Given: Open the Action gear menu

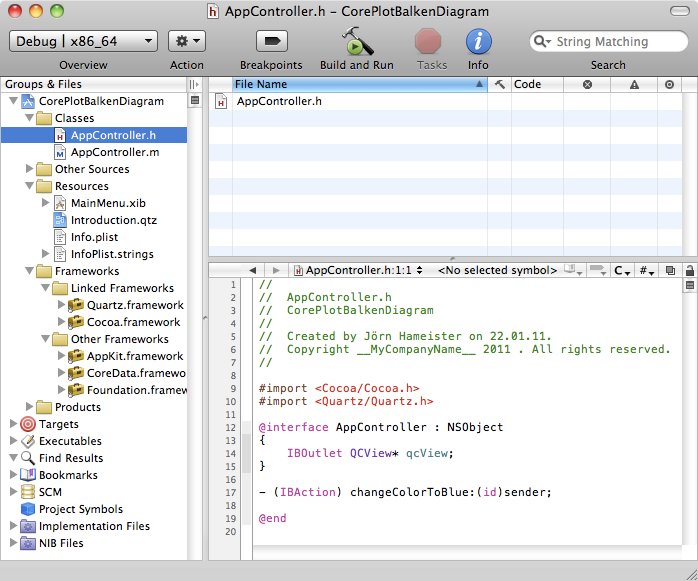Looking at the screenshot, I should 186,41.
